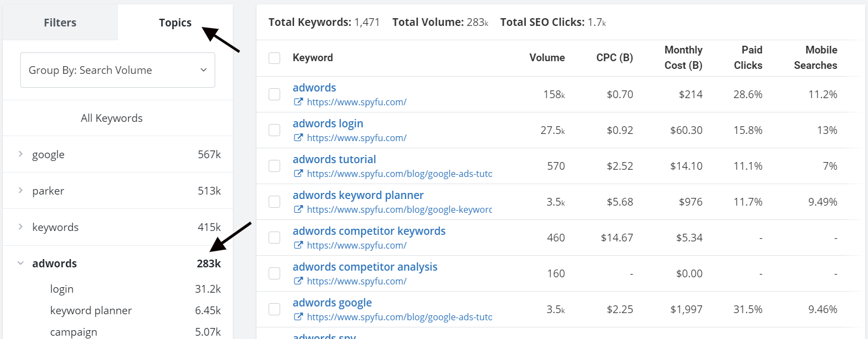
Task: Open external link icon under adwords tutorial
Action: (298, 174)
